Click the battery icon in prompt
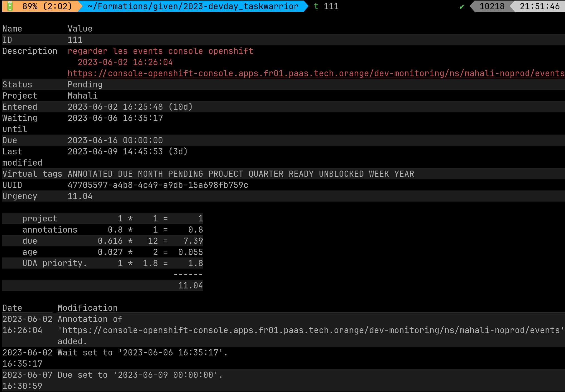 [x=10, y=6]
